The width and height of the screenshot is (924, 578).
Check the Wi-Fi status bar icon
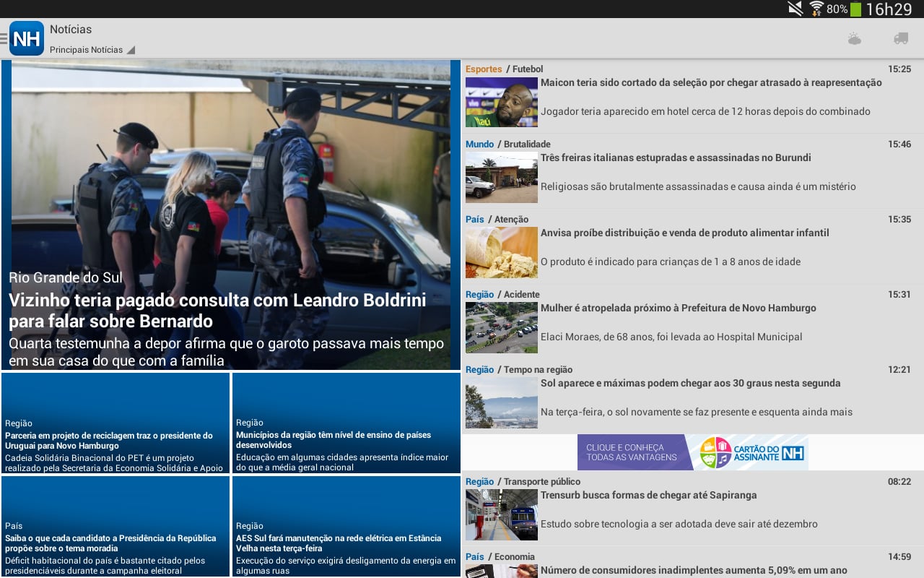[816, 9]
